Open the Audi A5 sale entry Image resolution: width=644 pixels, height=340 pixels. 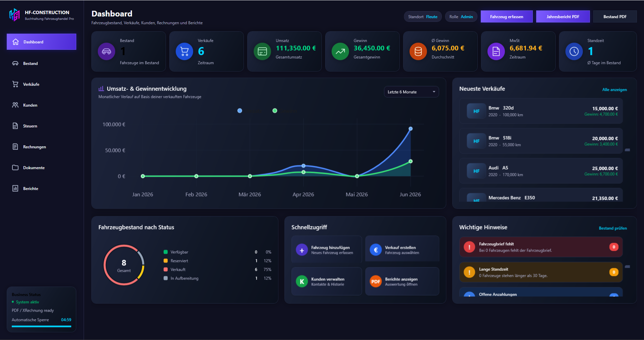[x=541, y=171]
